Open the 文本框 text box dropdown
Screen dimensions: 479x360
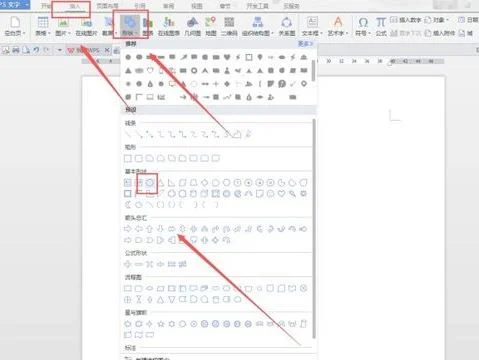click(x=312, y=26)
